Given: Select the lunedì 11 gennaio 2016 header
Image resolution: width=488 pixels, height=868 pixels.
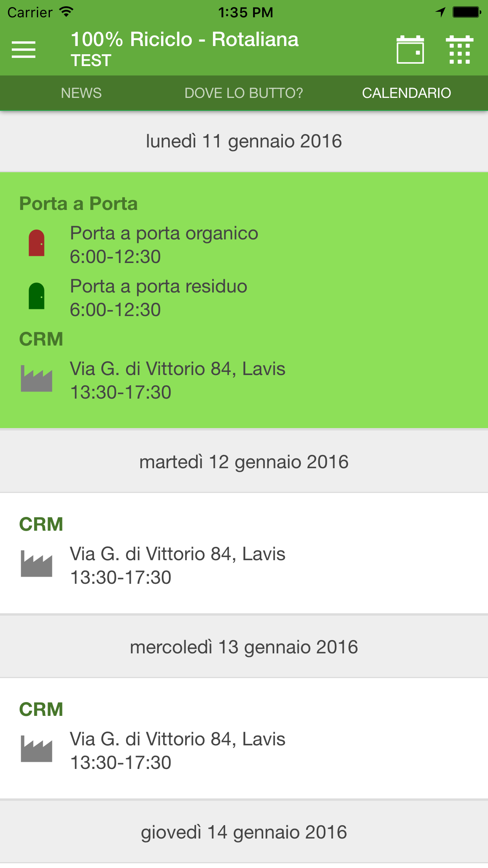Looking at the screenshot, I should [244, 142].
